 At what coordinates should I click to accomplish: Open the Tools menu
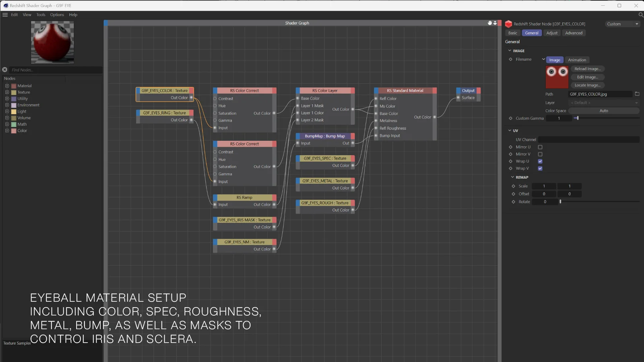click(41, 15)
